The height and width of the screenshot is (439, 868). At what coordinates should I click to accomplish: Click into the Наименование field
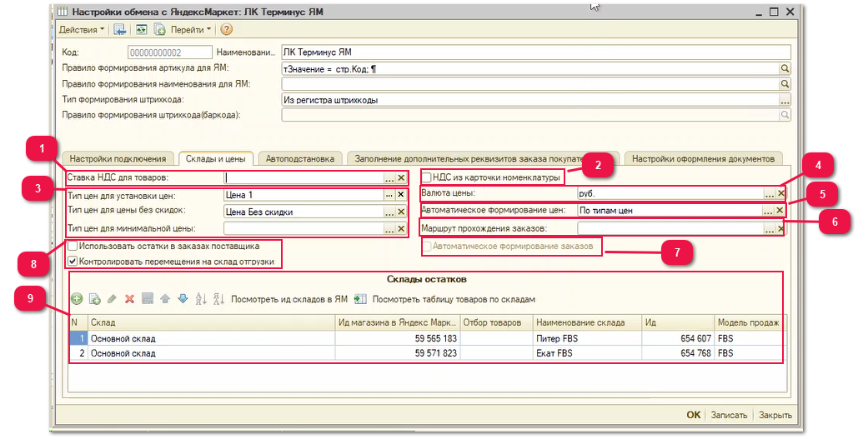(x=536, y=52)
